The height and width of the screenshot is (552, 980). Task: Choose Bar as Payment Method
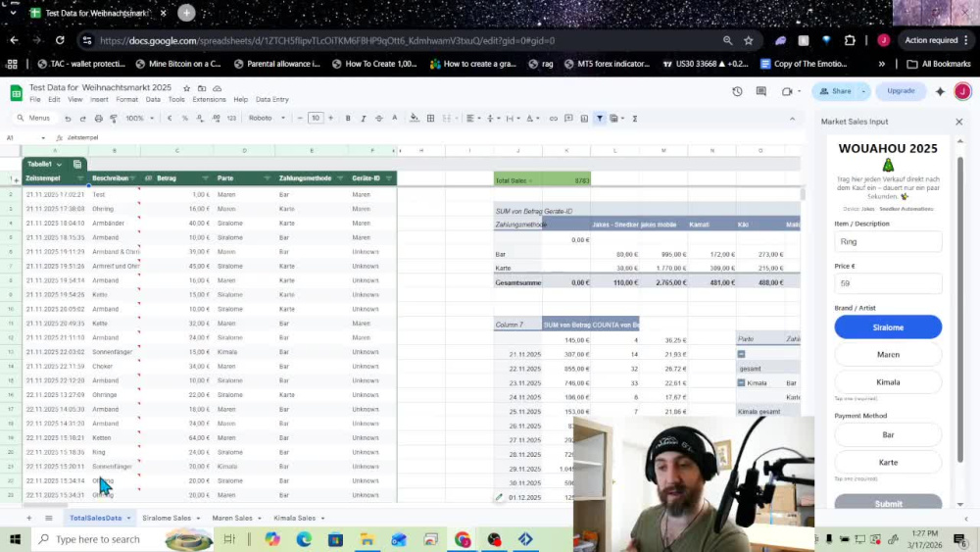pyautogui.click(x=888, y=434)
